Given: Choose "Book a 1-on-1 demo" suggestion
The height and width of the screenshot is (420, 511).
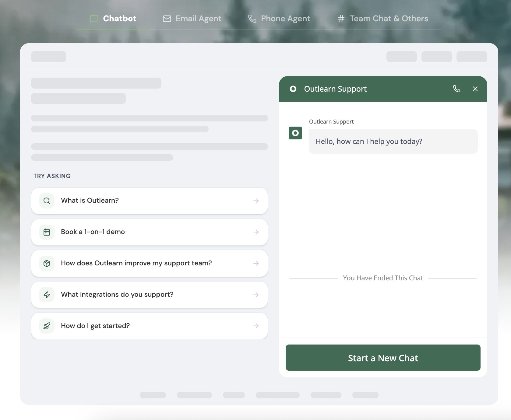Looking at the screenshot, I should [x=150, y=232].
